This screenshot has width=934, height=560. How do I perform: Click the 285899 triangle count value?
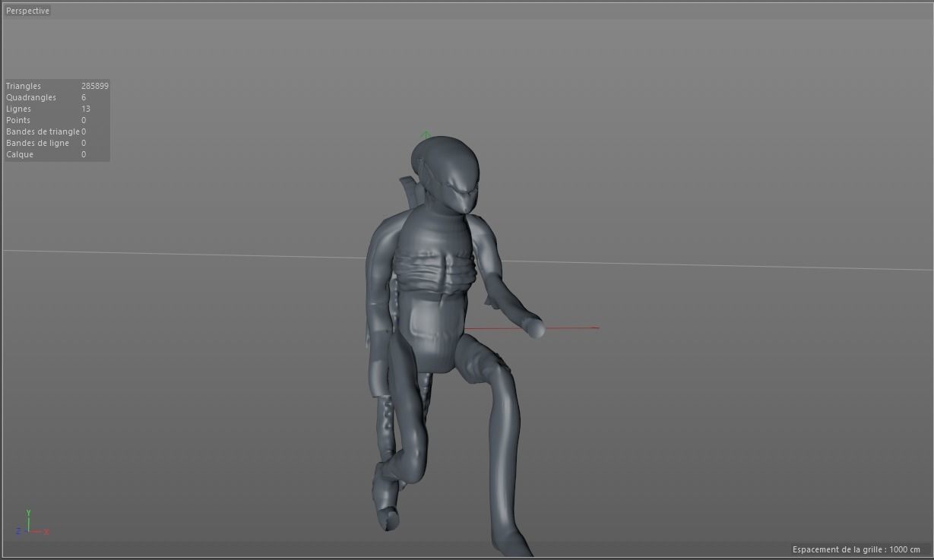tap(95, 86)
